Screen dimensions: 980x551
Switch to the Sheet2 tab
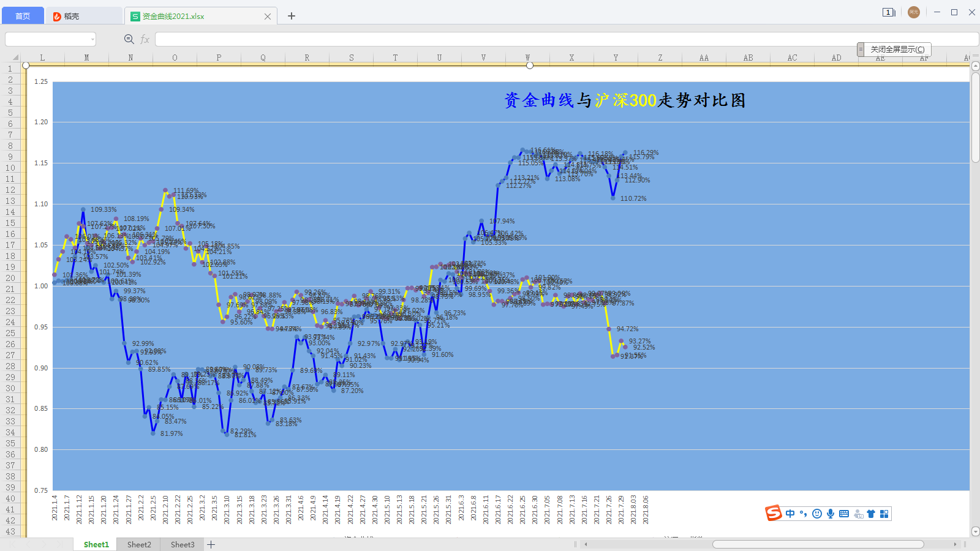coord(138,544)
